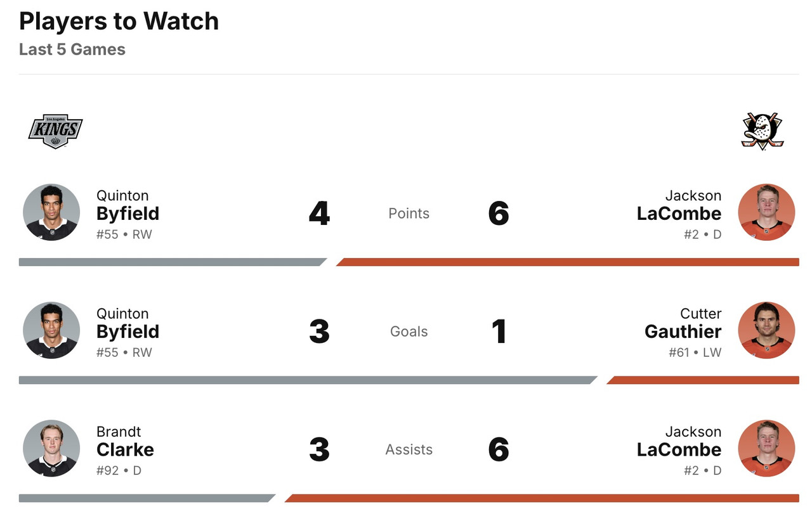Click the Ducks orange Assists comparison bar
Viewport: 812px width, 514px height.
click(x=542, y=498)
